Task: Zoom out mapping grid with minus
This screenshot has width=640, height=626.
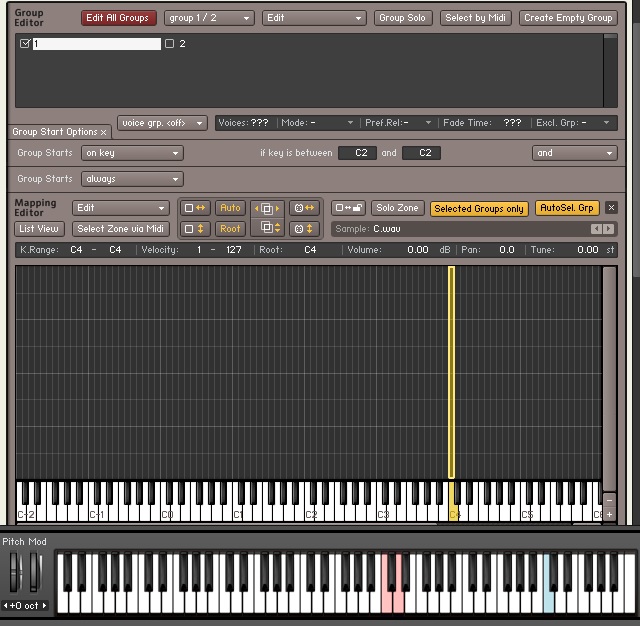Action: [609, 500]
